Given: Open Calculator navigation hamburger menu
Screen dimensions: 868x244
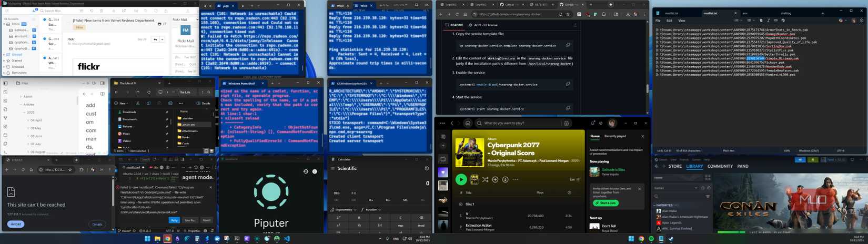Looking at the screenshot, I should point(332,169).
